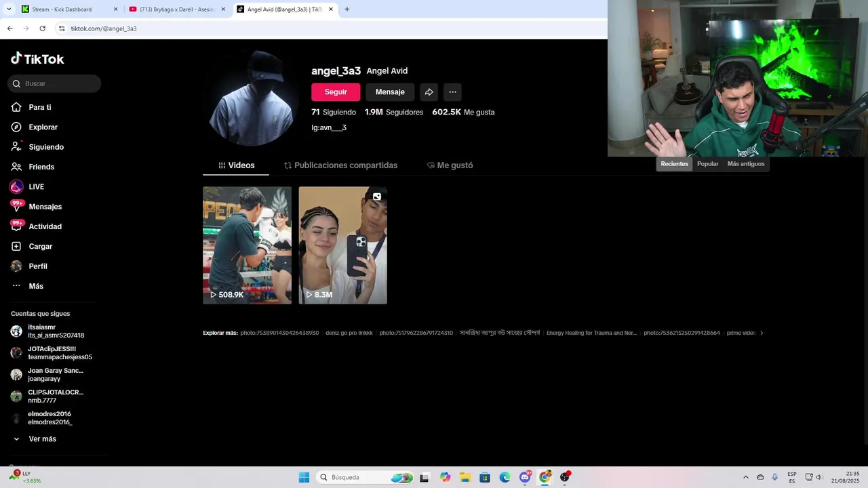Viewport: 868px width, 488px height.
Task: Select the tiktok.com address bar URL
Action: pos(104,28)
